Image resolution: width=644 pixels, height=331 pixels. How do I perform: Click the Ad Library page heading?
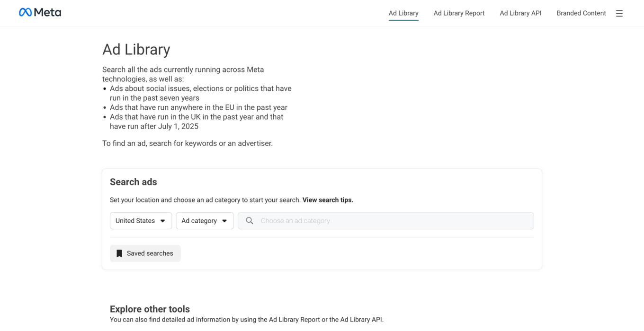[136, 50]
